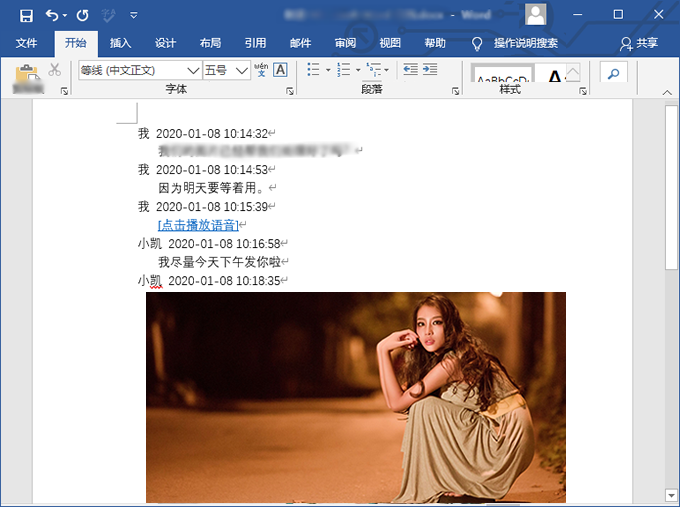Click the Undo arrow icon

(52, 15)
